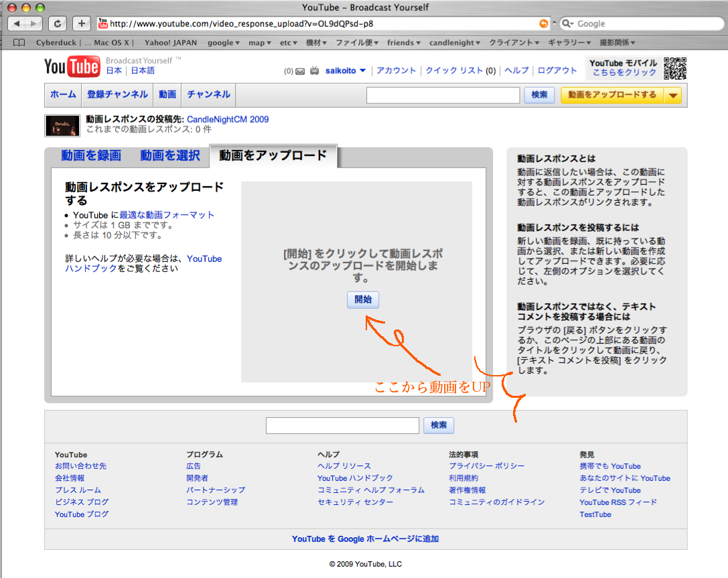Open the ファイル便 bookmarks folder

(357, 43)
